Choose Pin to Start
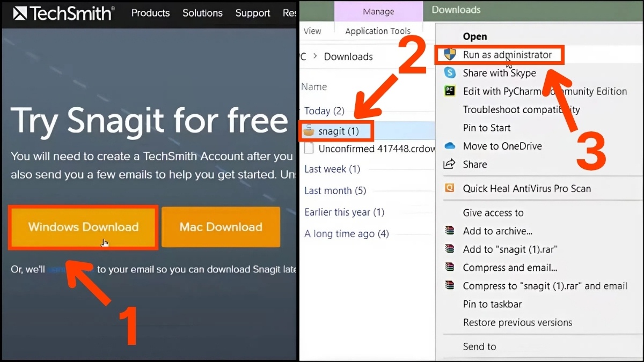 pyautogui.click(x=487, y=128)
